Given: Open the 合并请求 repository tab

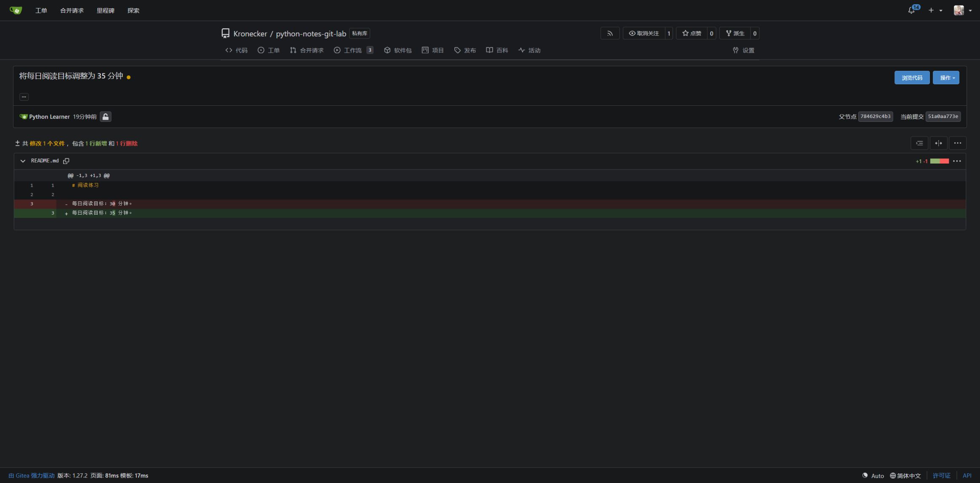Looking at the screenshot, I should pos(307,50).
